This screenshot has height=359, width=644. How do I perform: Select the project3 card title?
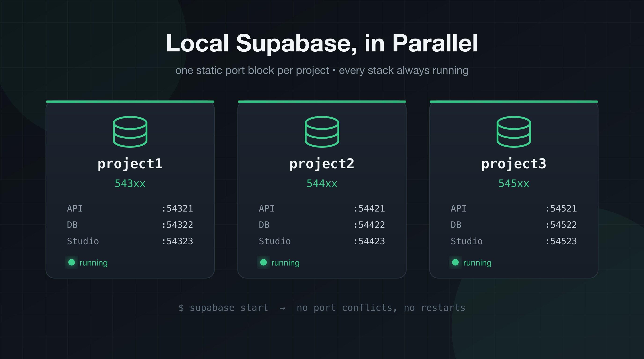(x=514, y=164)
